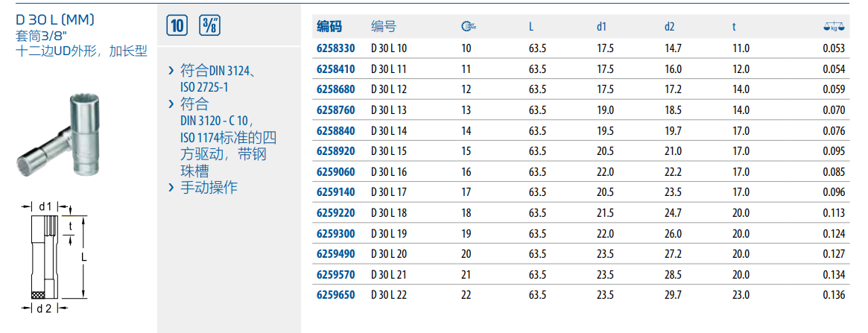Click the wrench size column header icon

(x=468, y=28)
